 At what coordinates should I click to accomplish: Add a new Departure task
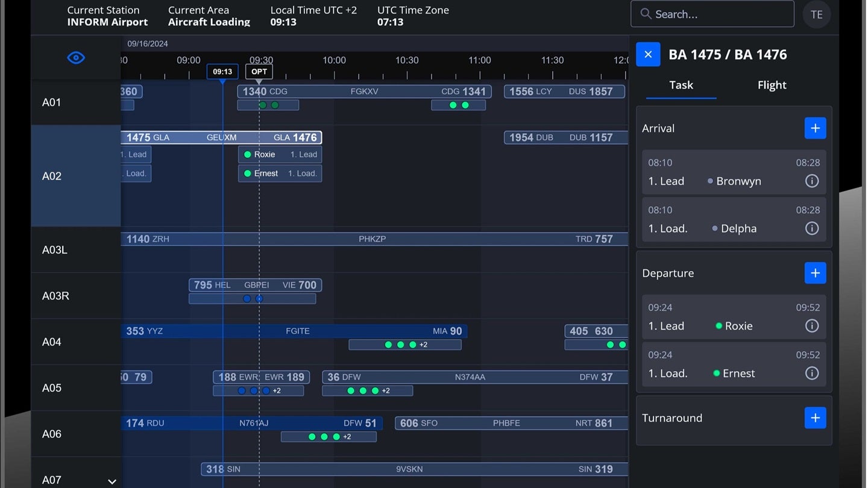(x=815, y=273)
